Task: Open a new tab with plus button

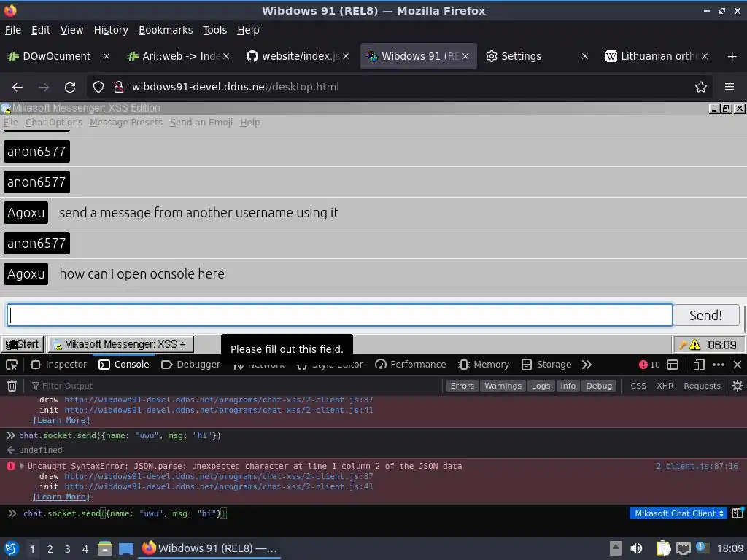Action: [x=732, y=57]
